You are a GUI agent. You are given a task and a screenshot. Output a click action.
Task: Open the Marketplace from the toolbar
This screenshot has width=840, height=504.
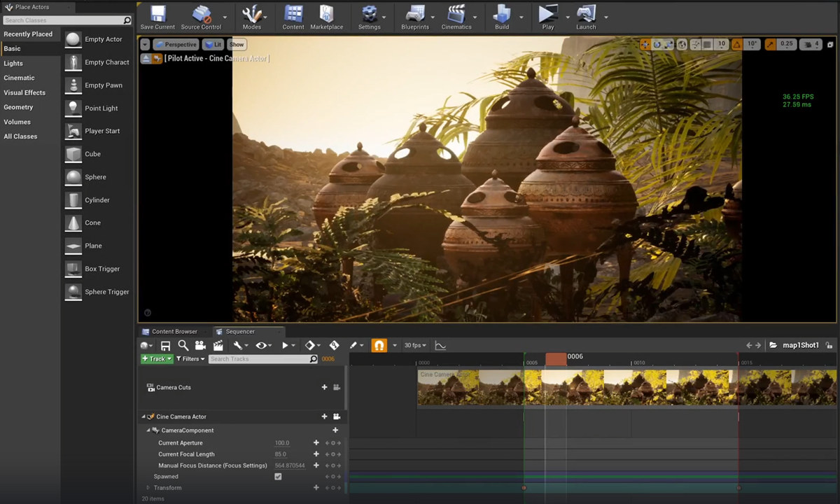coord(326,17)
